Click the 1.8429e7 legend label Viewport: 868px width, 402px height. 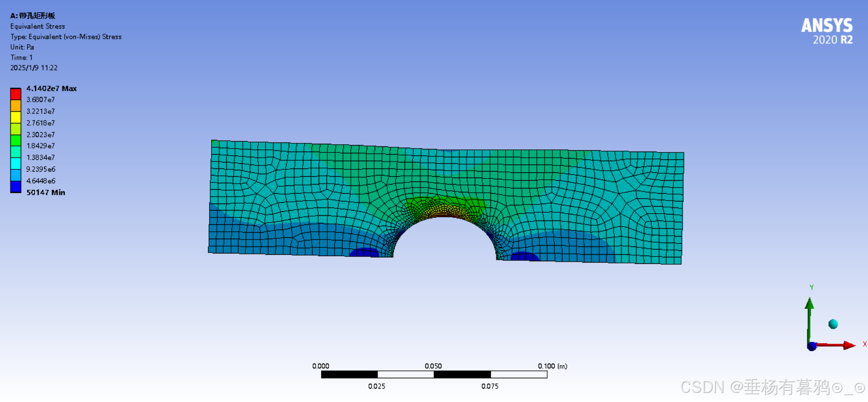click(x=40, y=146)
